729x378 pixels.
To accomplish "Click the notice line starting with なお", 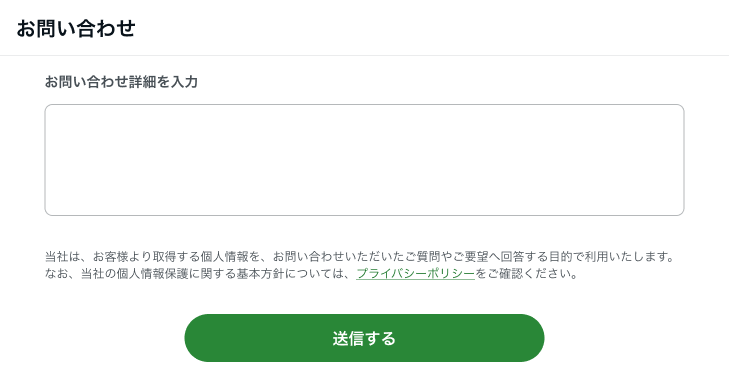I will [x=311, y=273].
